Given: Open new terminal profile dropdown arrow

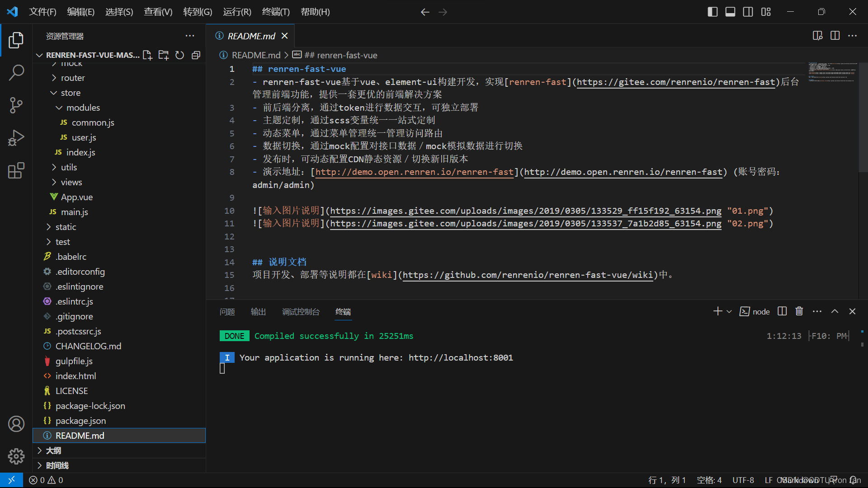Looking at the screenshot, I should (x=729, y=311).
